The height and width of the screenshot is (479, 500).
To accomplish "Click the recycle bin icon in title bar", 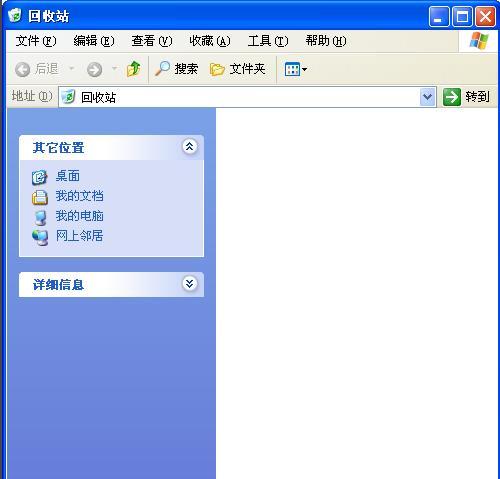I will click(15, 15).
